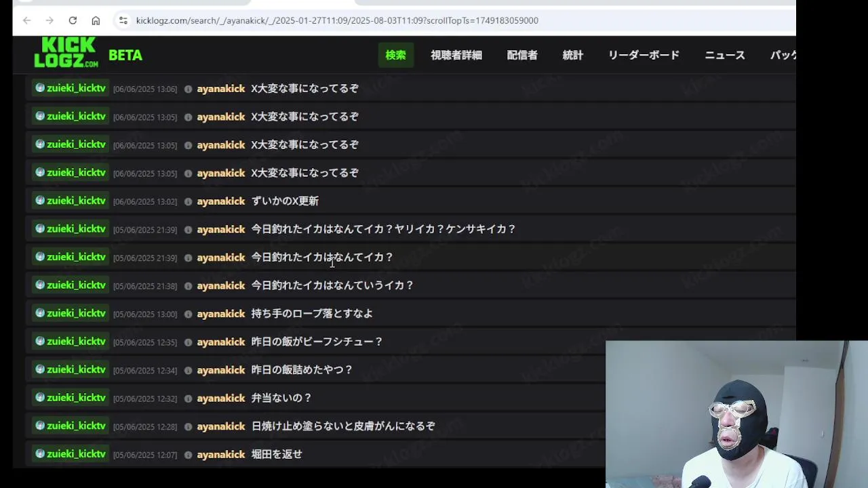Click the Kick Logz logo
868x488 pixels.
66,52
